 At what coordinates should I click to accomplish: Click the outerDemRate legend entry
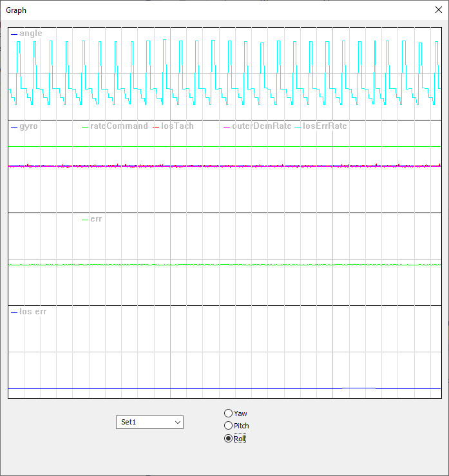(262, 126)
